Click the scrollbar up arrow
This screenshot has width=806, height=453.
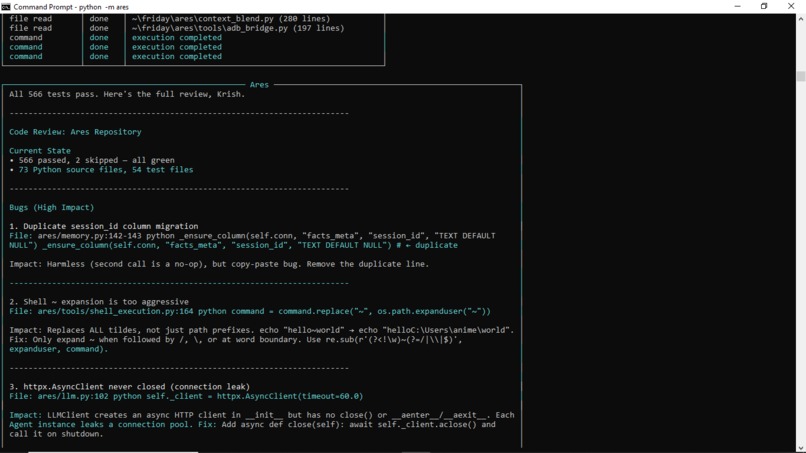click(x=800, y=19)
